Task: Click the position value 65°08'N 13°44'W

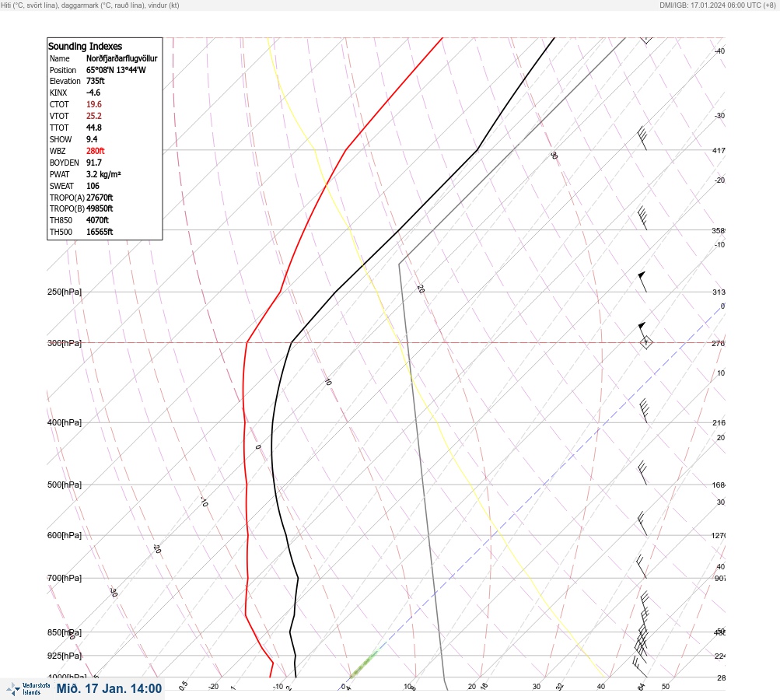Action: 116,70
